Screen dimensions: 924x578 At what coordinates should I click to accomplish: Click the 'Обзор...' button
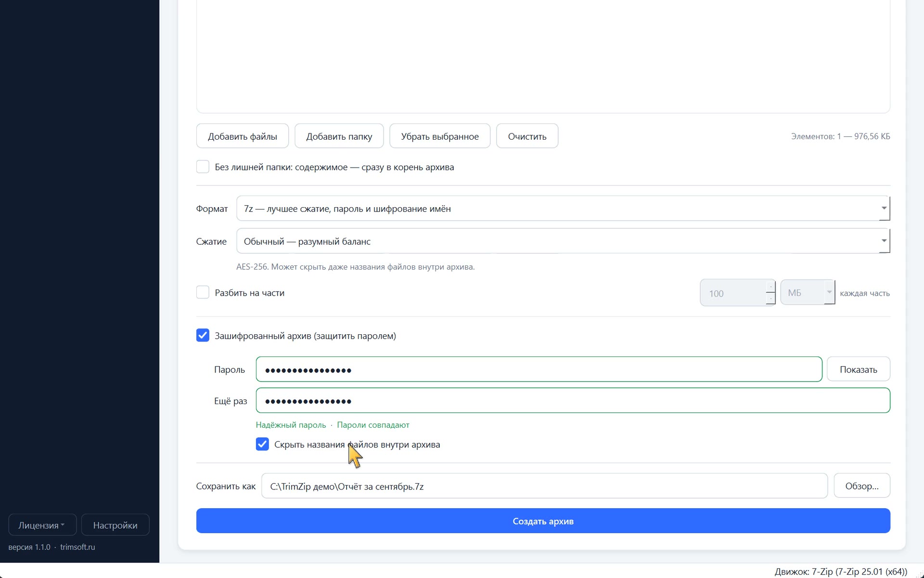click(x=861, y=486)
